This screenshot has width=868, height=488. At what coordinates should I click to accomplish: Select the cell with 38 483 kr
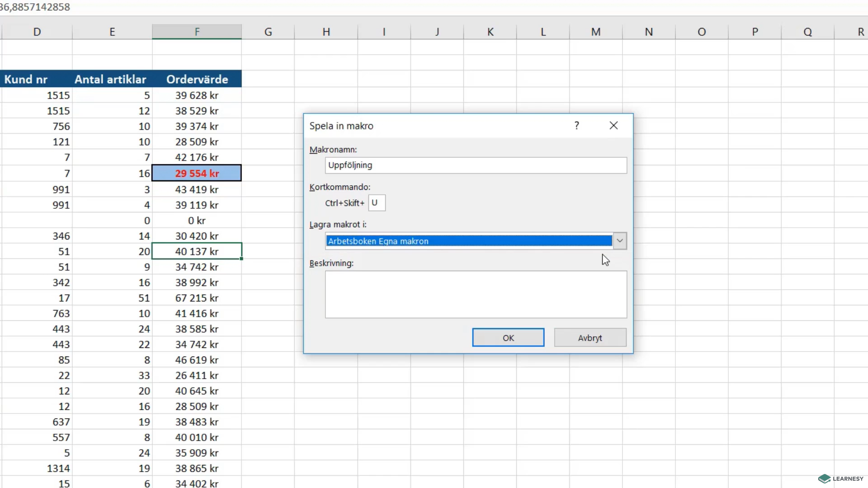197,422
